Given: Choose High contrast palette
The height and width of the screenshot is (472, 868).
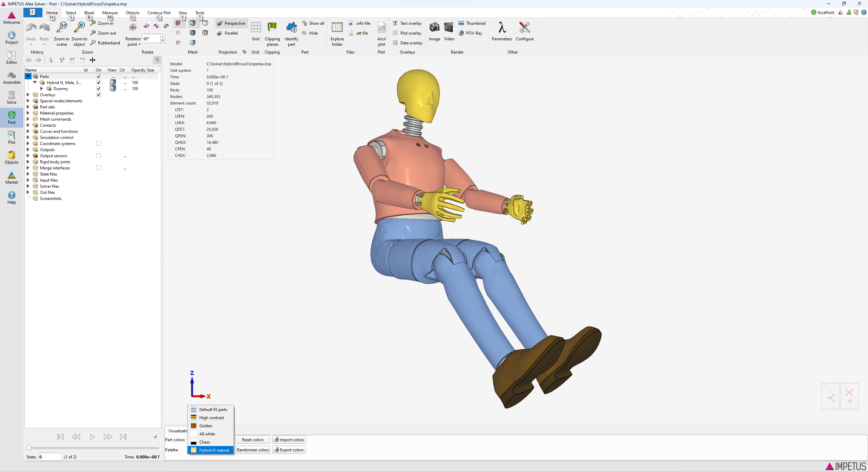Looking at the screenshot, I should click(211, 418).
